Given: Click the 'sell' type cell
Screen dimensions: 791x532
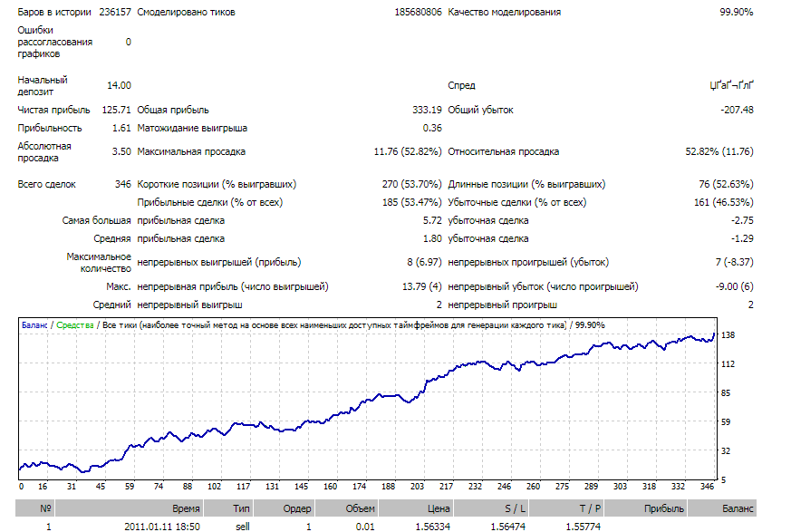Looking at the screenshot, I should pos(243,527).
